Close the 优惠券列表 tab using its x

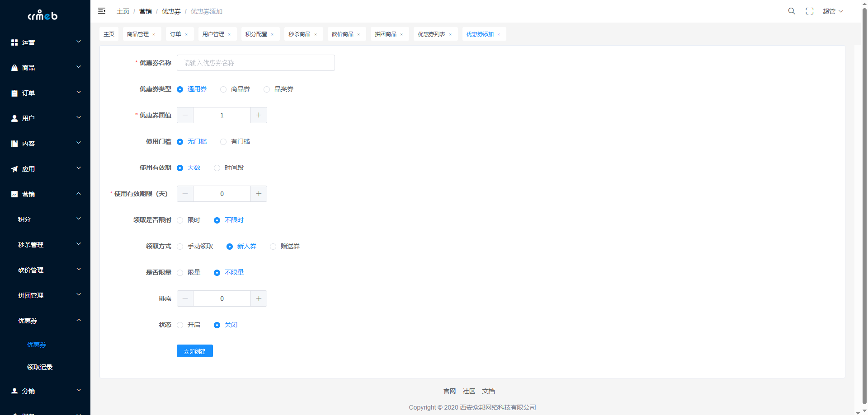[450, 34]
